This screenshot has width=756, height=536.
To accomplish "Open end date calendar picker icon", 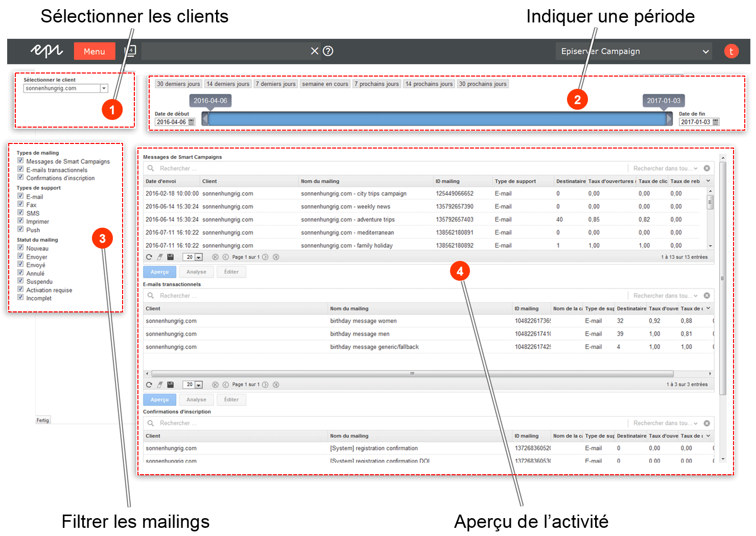I will pyautogui.click(x=716, y=122).
